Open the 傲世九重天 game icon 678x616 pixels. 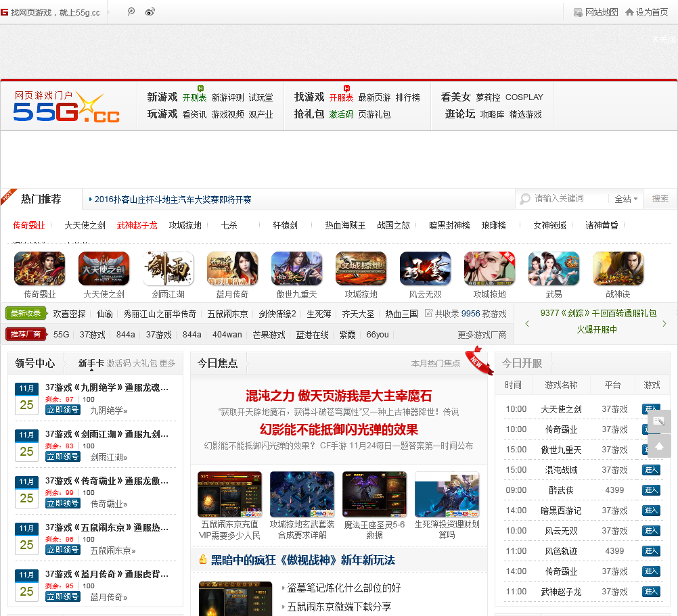point(296,268)
